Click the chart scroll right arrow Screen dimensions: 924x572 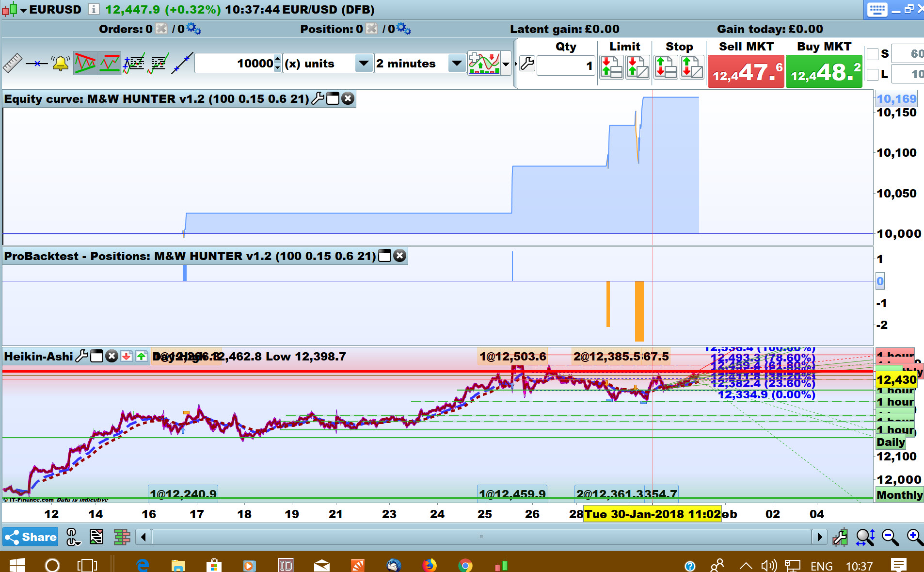pos(819,537)
